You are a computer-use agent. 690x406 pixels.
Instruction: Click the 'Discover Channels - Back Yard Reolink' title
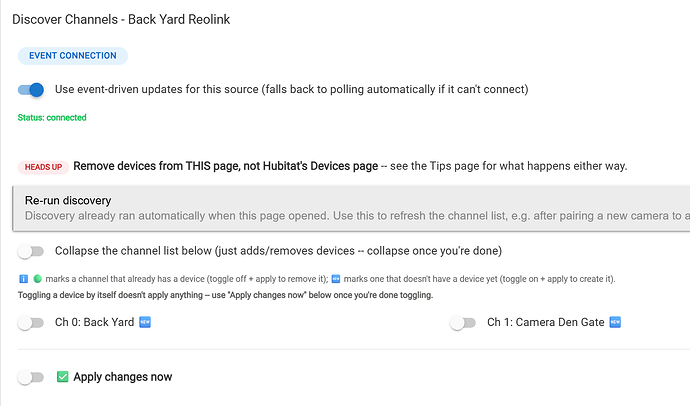121,19
